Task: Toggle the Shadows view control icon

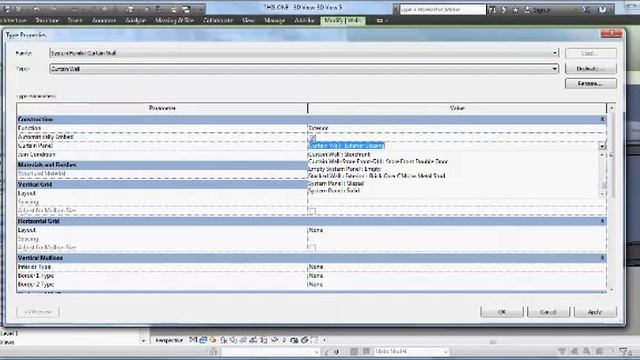Action: tap(223, 340)
